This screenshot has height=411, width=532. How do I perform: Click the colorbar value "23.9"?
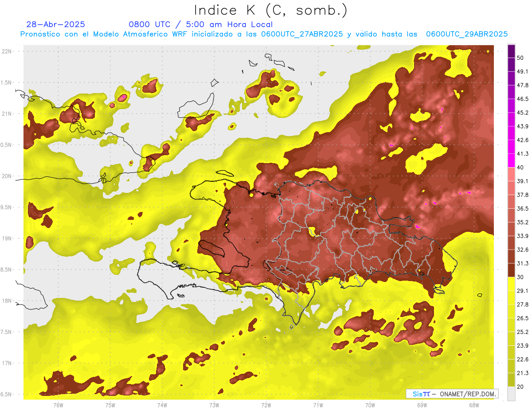tap(522, 346)
